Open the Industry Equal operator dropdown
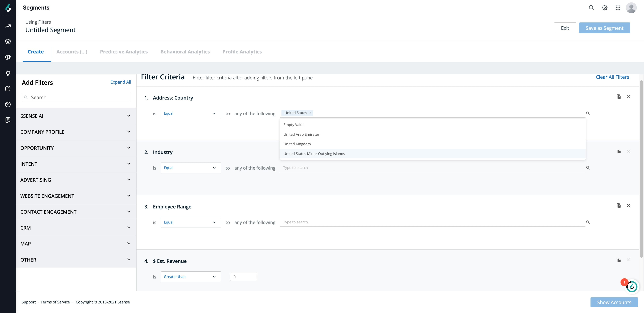The width and height of the screenshot is (644, 313). [191, 168]
